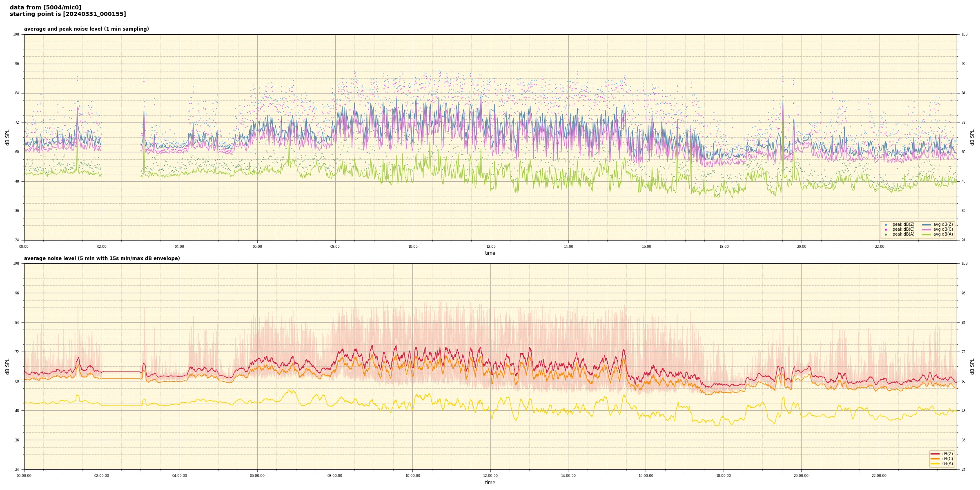This screenshot has width=980, height=490.
Task: Click the orange dB(C) bottom legend entry
Action: 935,459
